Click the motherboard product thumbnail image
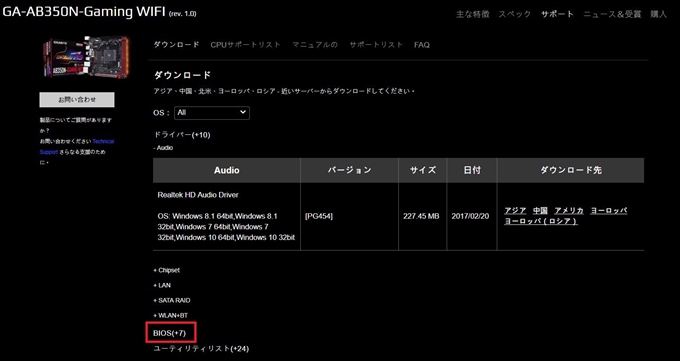Viewport: 680px width, 361px height. click(x=86, y=57)
